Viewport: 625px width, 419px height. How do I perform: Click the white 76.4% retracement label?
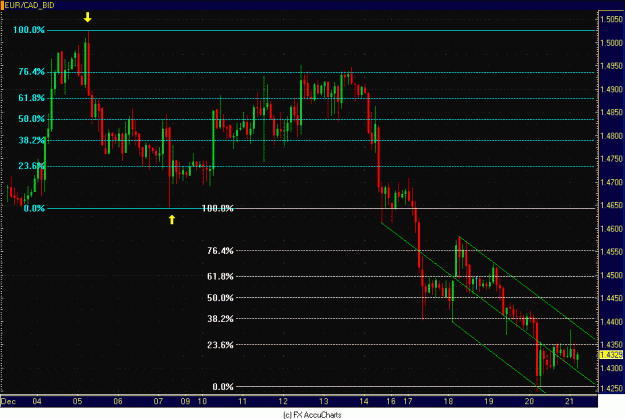(x=220, y=250)
